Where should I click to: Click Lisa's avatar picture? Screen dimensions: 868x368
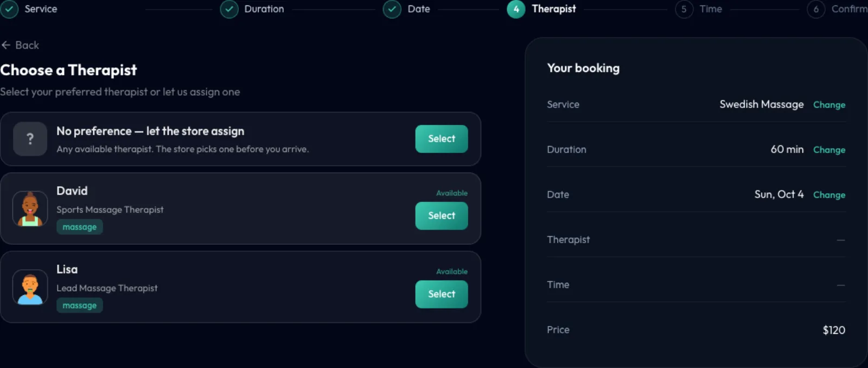(30, 287)
